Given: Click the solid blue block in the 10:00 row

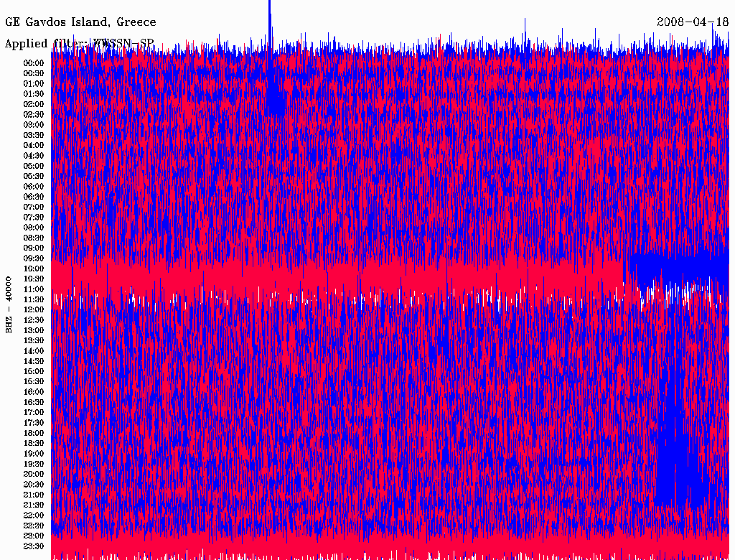Looking at the screenshot, I should point(682,269).
